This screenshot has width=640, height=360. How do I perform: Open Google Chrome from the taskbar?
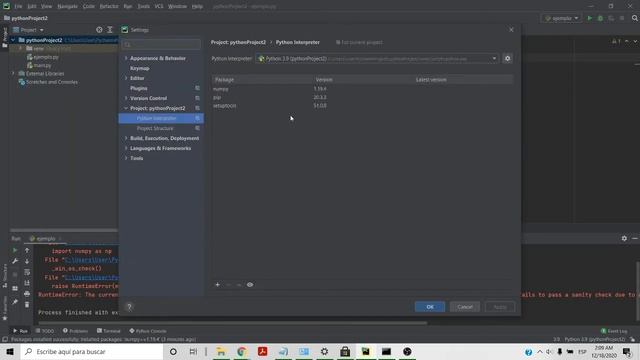[242, 351]
